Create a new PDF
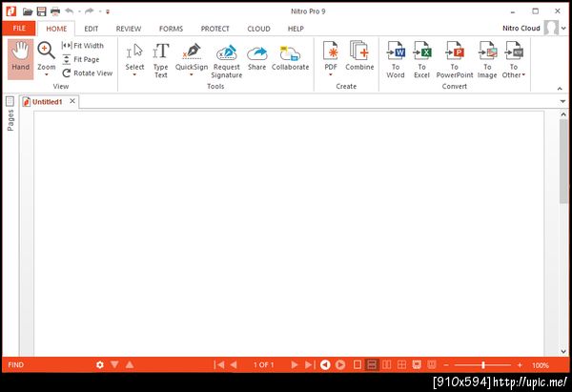The image size is (572, 392). coord(331,59)
